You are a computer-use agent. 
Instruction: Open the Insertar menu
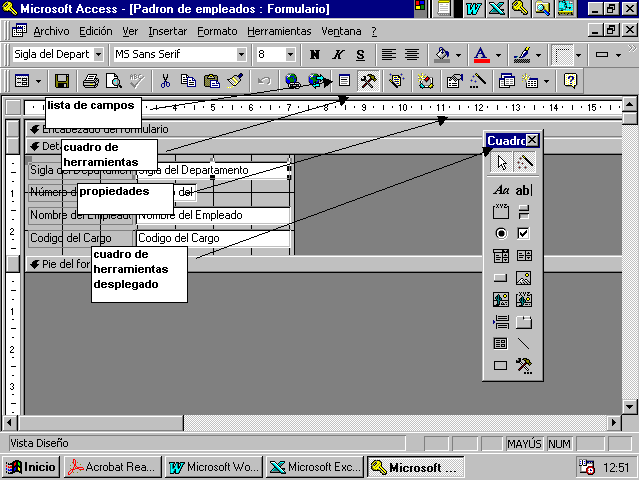pyautogui.click(x=167, y=31)
